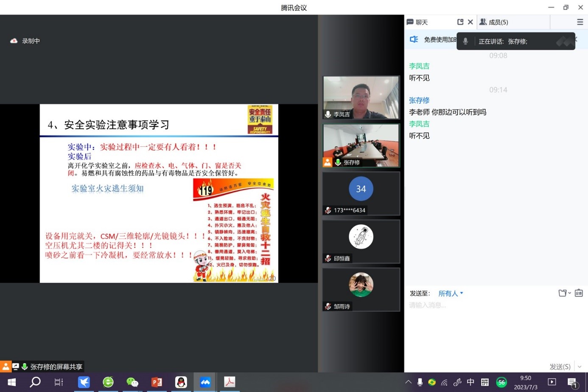Click the 发送(S) send button
Viewport: 588px width, 392px height.
click(x=560, y=367)
